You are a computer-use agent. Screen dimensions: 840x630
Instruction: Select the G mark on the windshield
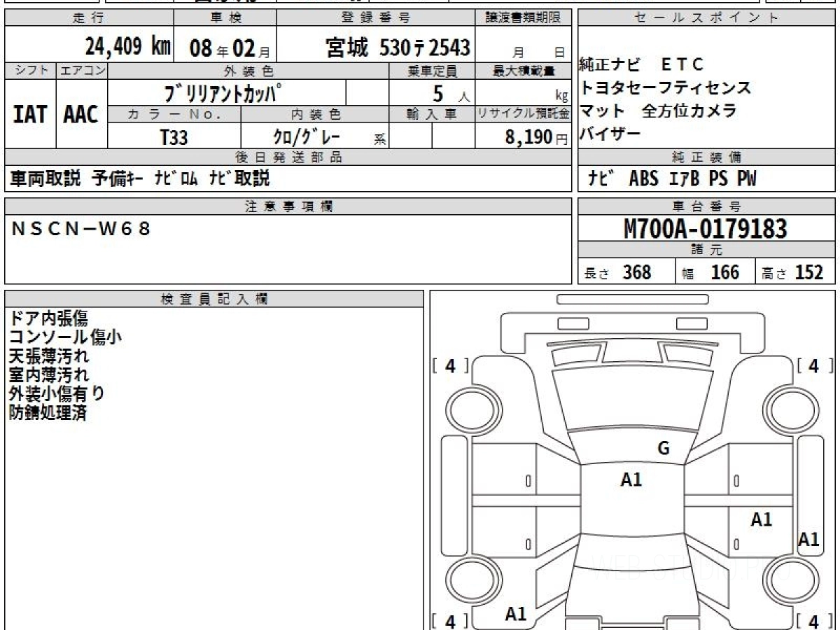tap(663, 449)
